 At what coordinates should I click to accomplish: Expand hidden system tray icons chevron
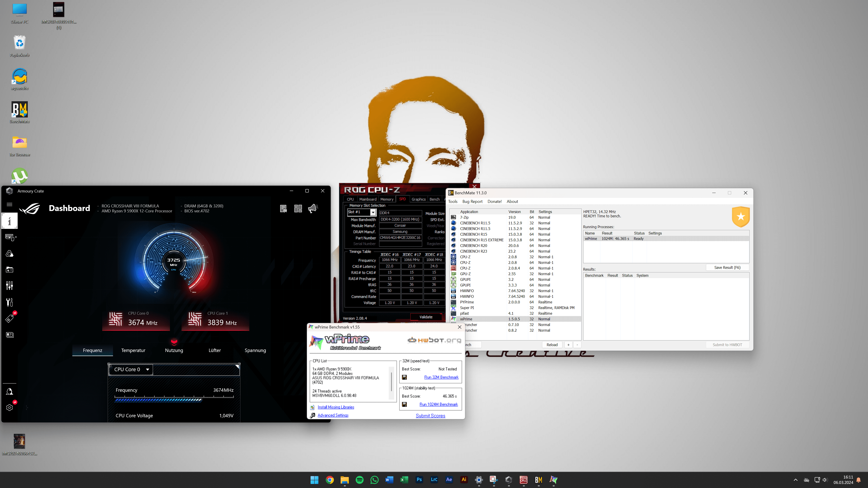(x=796, y=480)
